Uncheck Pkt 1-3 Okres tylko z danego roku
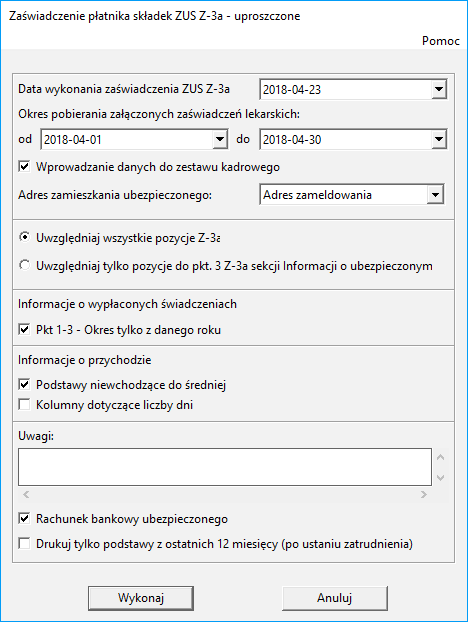The width and height of the screenshot is (468, 622). (24, 330)
